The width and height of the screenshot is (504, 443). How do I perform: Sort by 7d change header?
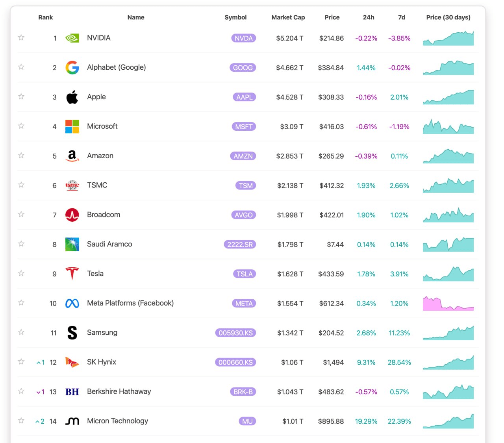[402, 17]
